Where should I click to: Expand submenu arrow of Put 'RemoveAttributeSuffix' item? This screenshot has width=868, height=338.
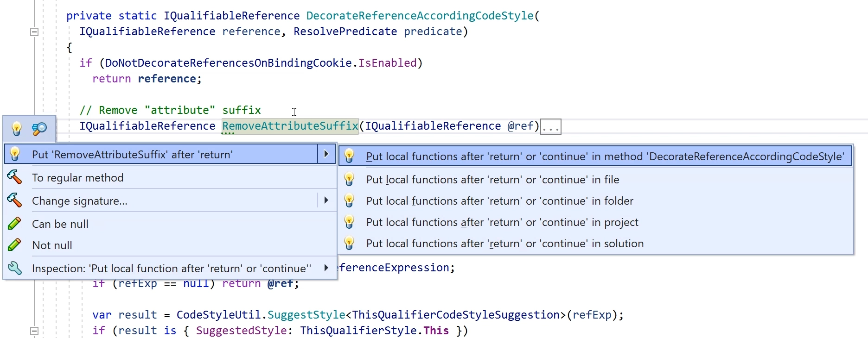click(326, 154)
